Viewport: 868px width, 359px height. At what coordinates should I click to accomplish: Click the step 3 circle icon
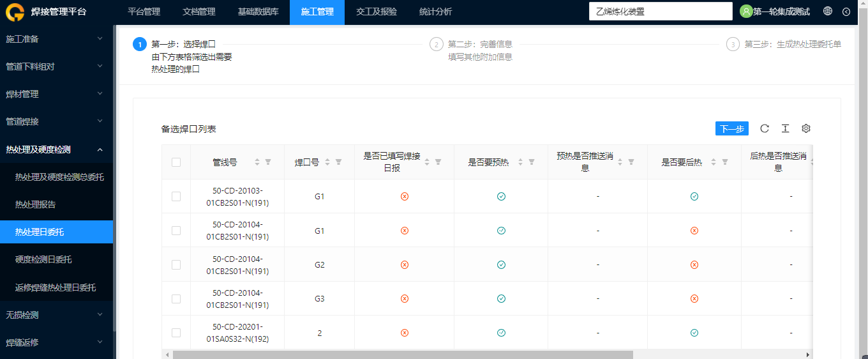(x=733, y=44)
